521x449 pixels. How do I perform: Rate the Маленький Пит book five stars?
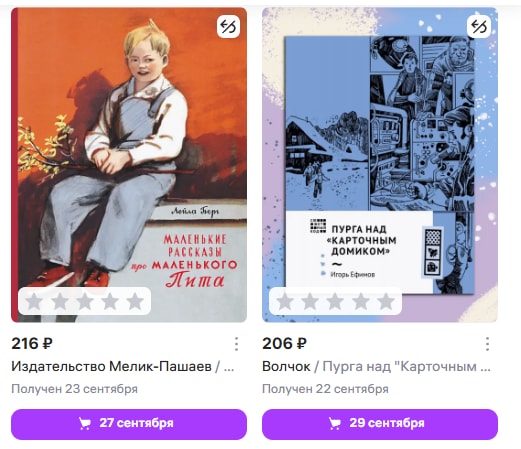pos(135,301)
